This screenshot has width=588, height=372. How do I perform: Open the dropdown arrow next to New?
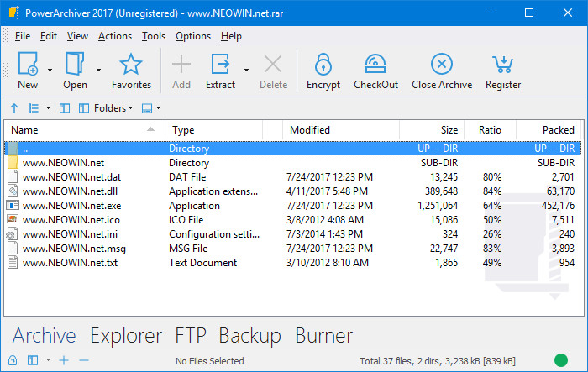point(50,70)
